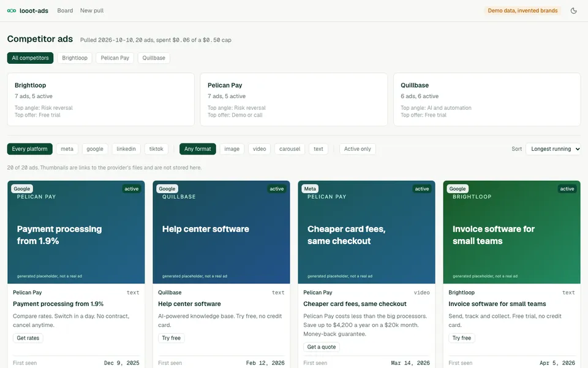Filter competitors by Brightloop chip
Screen dimensions: 588x368
click(x=75, y=58)
